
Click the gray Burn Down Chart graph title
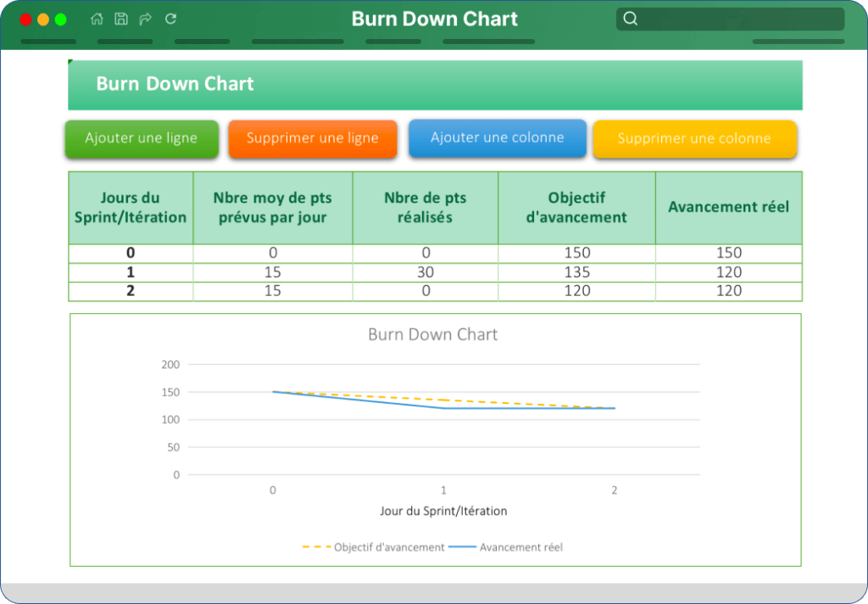433,335
